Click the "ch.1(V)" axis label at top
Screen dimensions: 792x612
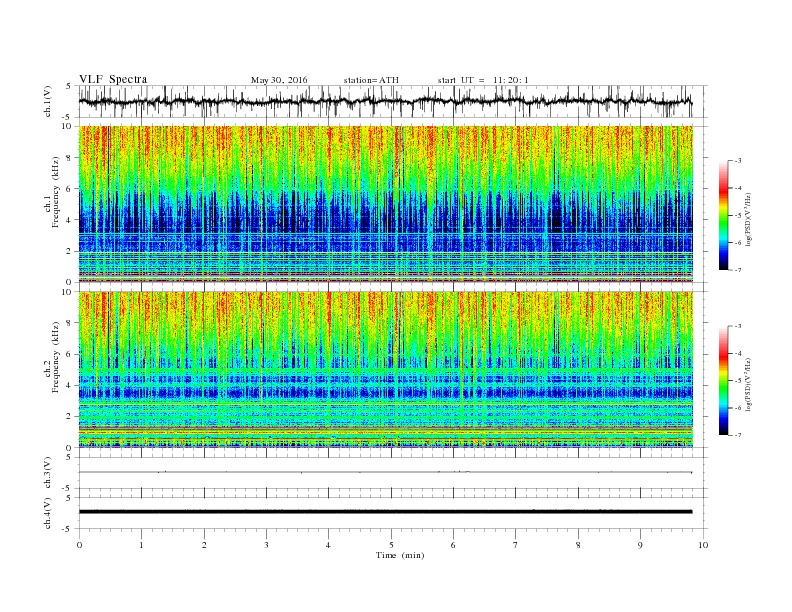(x=48, y=103)
